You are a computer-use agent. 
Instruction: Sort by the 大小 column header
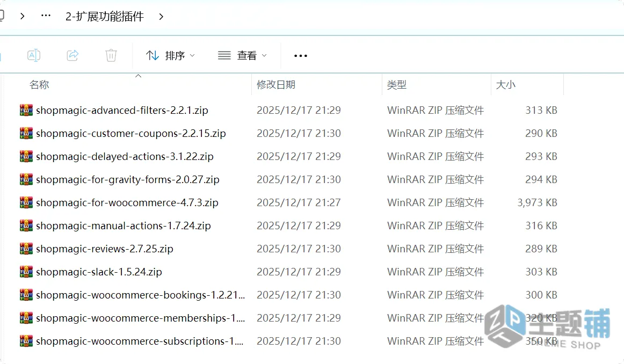pos(505,85)
